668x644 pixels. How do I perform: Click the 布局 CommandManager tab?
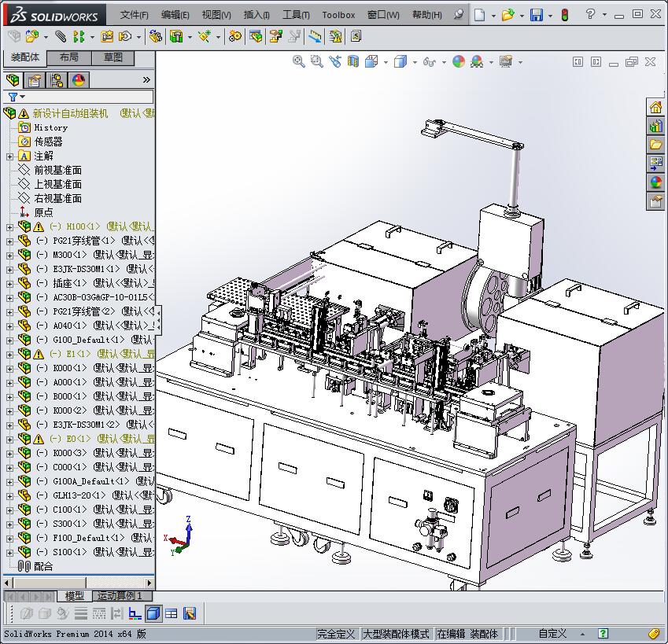(68, 57)
